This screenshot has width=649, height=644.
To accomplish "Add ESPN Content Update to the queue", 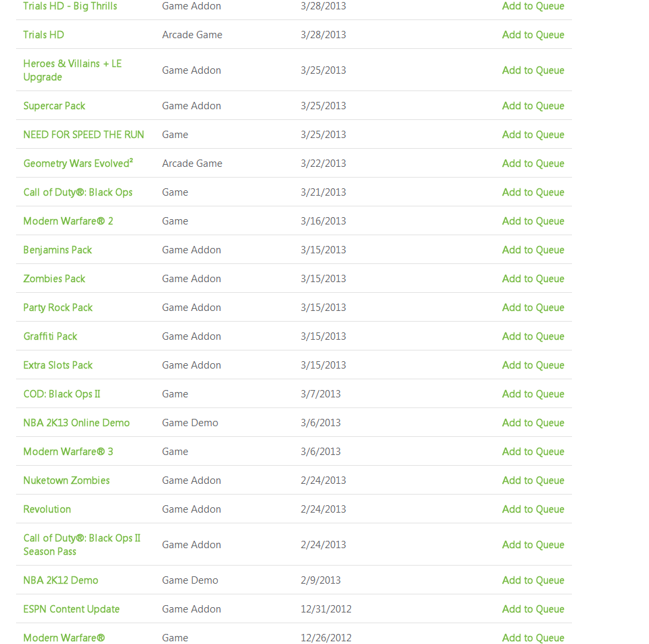I will pos(533,608).
